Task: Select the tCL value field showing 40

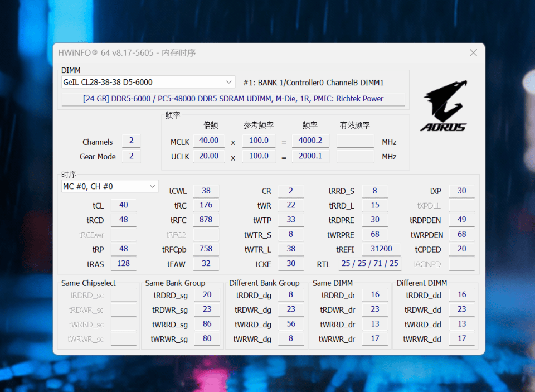Action: coord(123,205)
